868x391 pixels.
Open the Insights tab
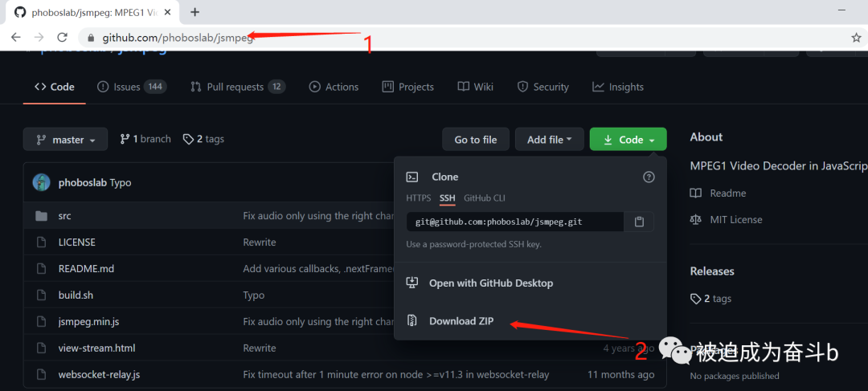point(618,87)
